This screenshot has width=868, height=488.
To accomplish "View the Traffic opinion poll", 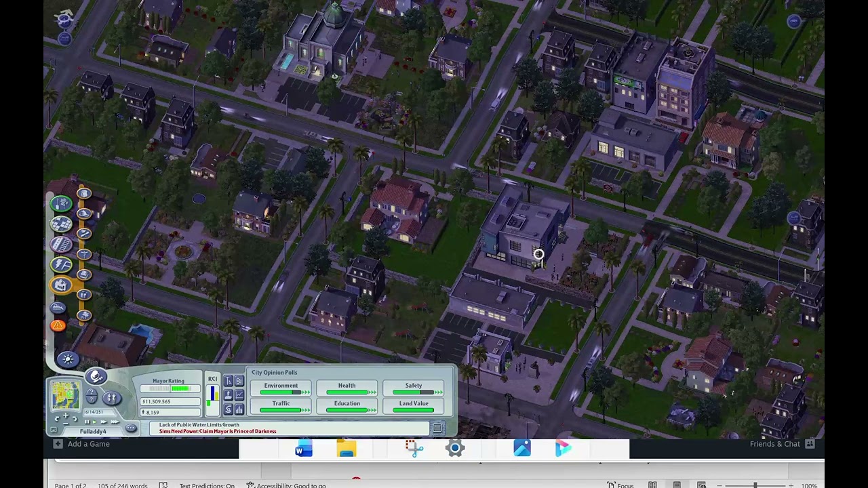I will pyautogui.click(x=281, y=407).
